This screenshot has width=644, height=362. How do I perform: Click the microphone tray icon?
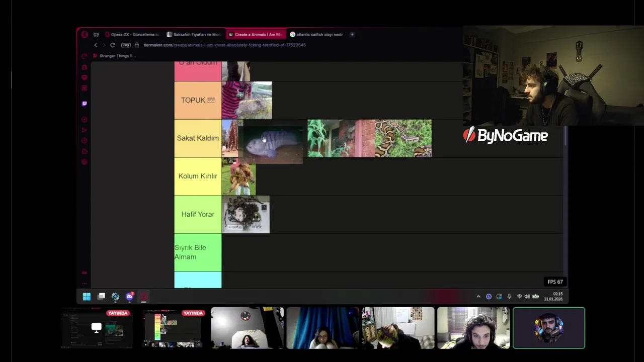pos(509,297)
